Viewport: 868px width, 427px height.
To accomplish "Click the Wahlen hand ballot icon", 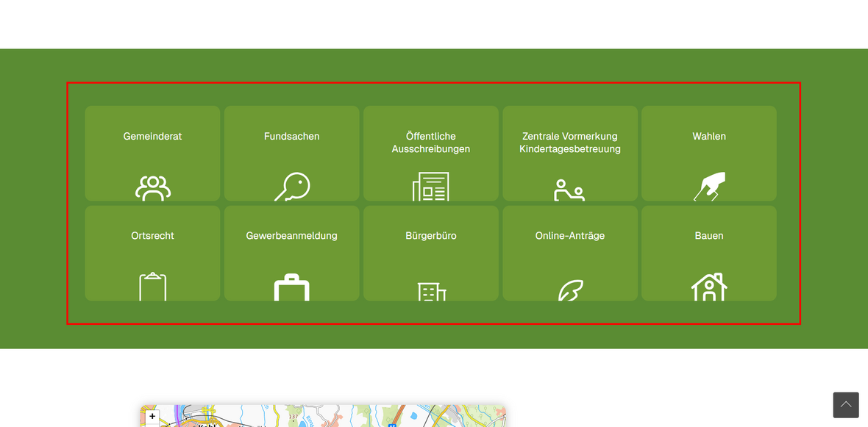I will click(x=709, y=186).
